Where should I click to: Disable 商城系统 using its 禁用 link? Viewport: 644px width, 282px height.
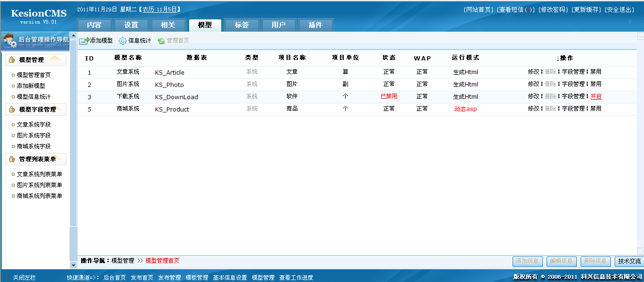click(596, 108)
